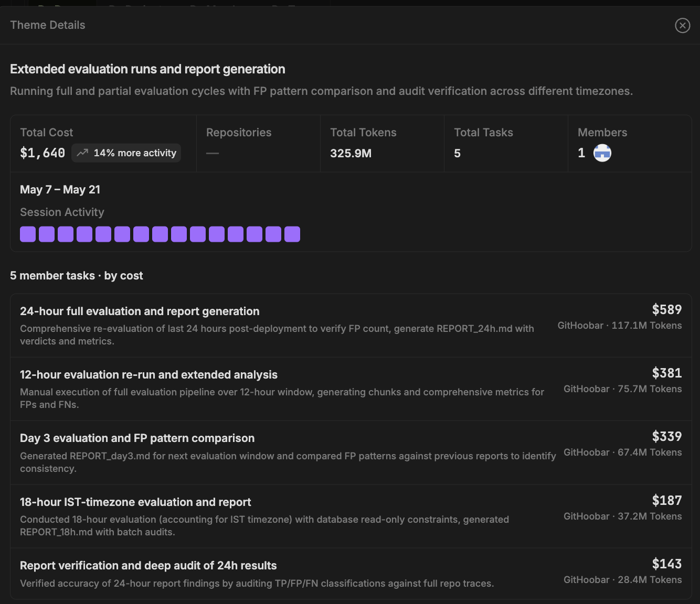Click the trending arrow icon in activity badge
This screenshot has width=700, height=604.
point(82,153)
